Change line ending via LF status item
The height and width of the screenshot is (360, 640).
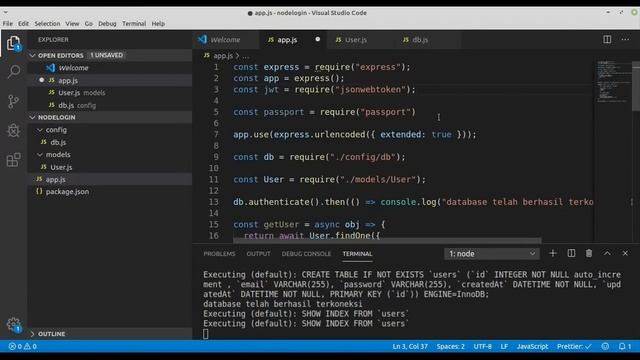pos(504,347)
